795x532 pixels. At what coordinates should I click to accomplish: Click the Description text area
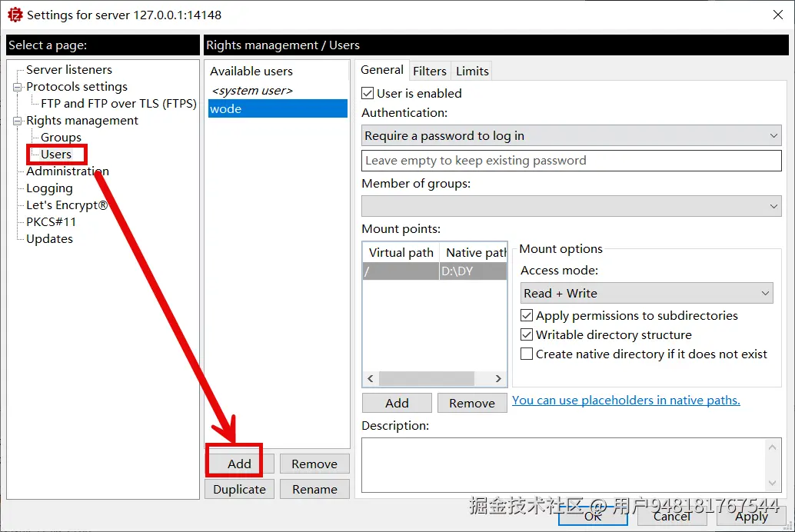[563, 465]
